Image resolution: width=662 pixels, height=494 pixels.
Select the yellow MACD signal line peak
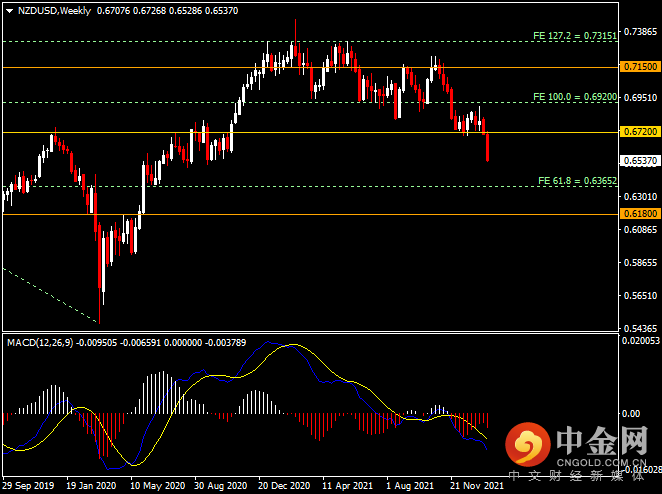(291, 346)
